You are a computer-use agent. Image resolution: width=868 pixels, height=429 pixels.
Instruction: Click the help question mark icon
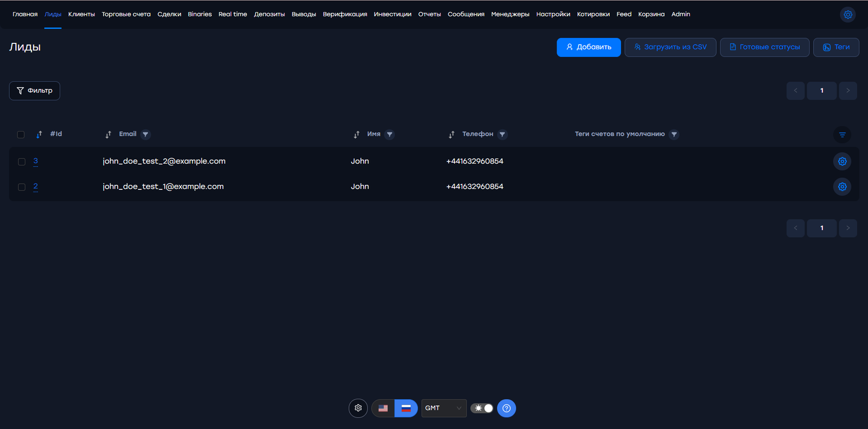click(506, 408)
